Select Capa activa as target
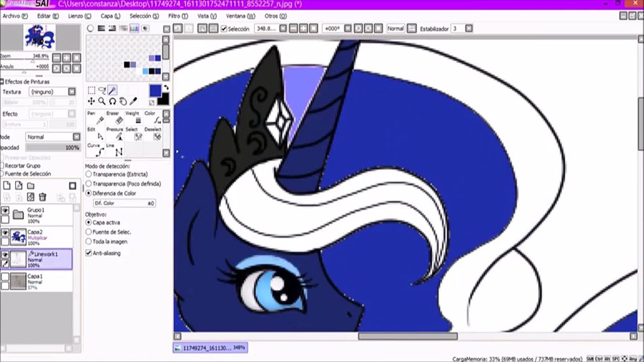This screenshot has width=644, height=362. coord(89,222)
